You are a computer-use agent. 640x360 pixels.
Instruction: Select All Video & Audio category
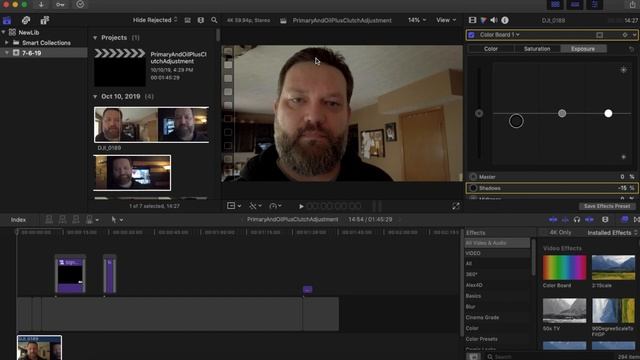[x=497, y=243]
